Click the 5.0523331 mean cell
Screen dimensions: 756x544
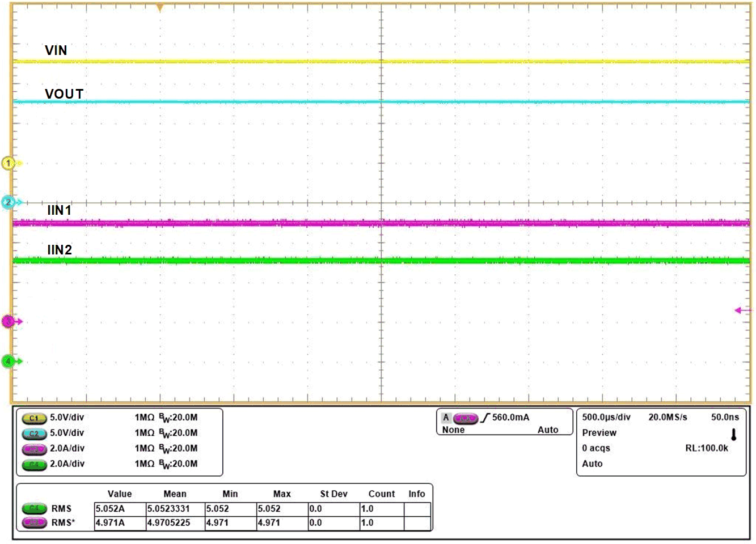point(175,509)
